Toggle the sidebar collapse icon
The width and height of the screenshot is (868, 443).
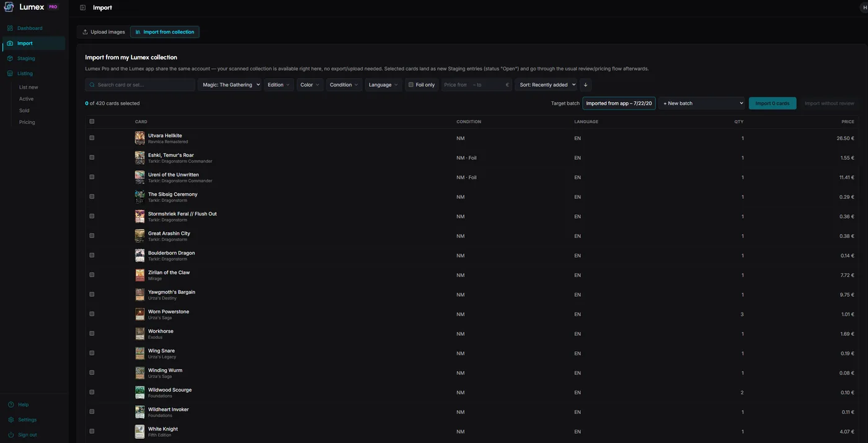tap(82, 7)
